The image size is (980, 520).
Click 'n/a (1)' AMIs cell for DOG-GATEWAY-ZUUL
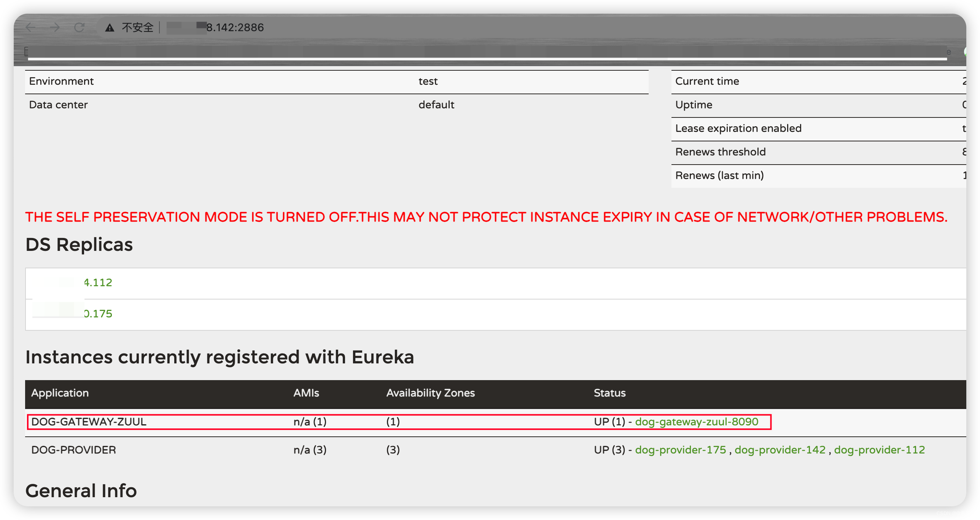310,422
